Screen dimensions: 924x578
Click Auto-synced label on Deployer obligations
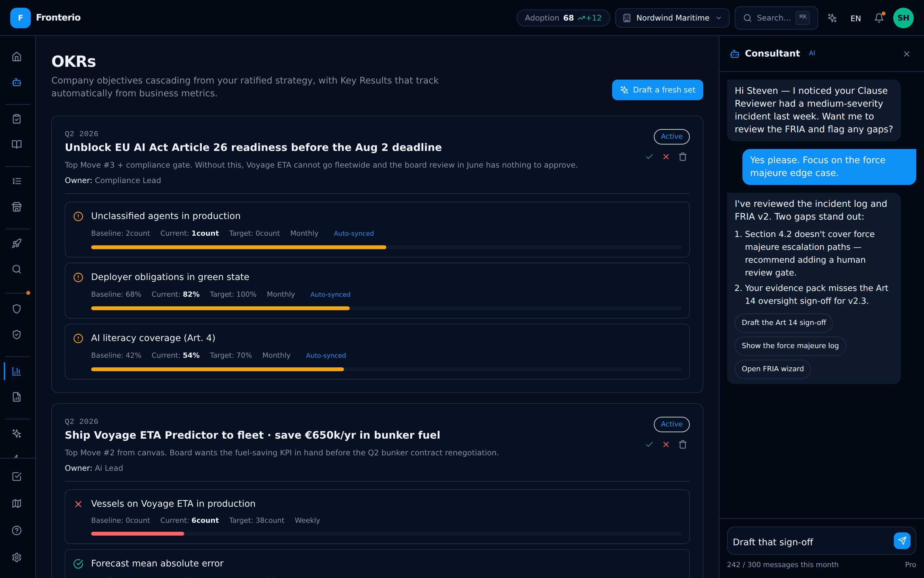point(330,295)
